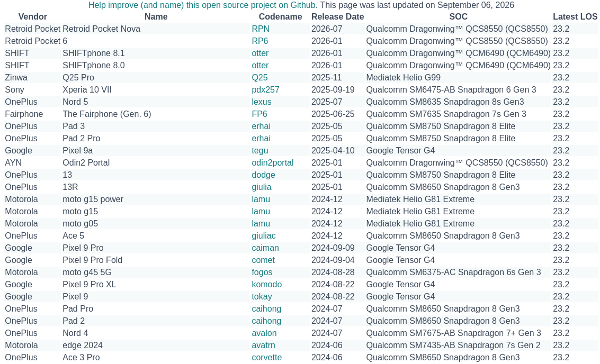600x364 pixels.
Task: Open the fogos moto g45 link
Action: coord(262,272)
